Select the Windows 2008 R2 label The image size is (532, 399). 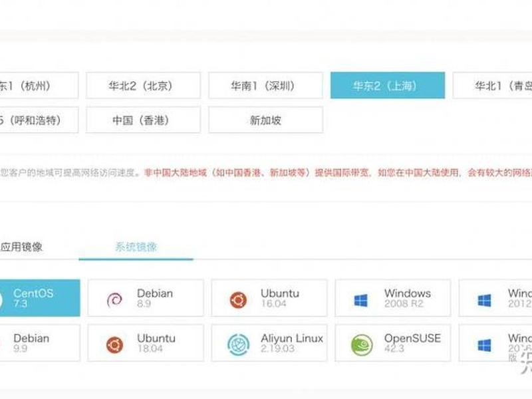point(408,298)
